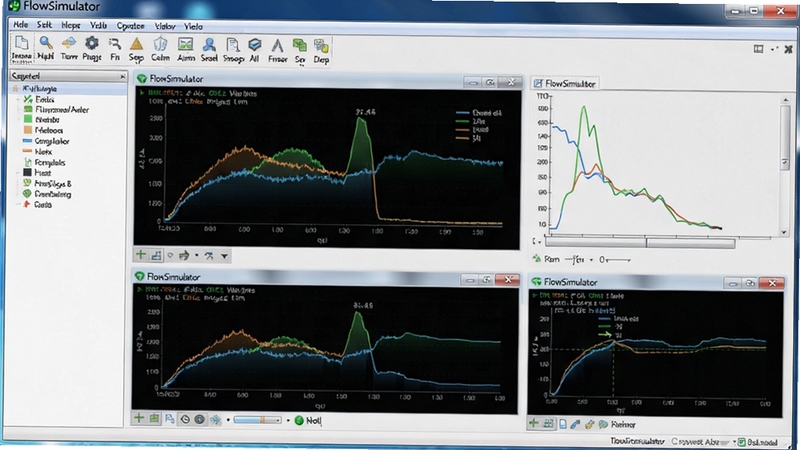
Task: Click the shield icon in main toolbar
Action: pyautogui.click(x=160, y=44)
